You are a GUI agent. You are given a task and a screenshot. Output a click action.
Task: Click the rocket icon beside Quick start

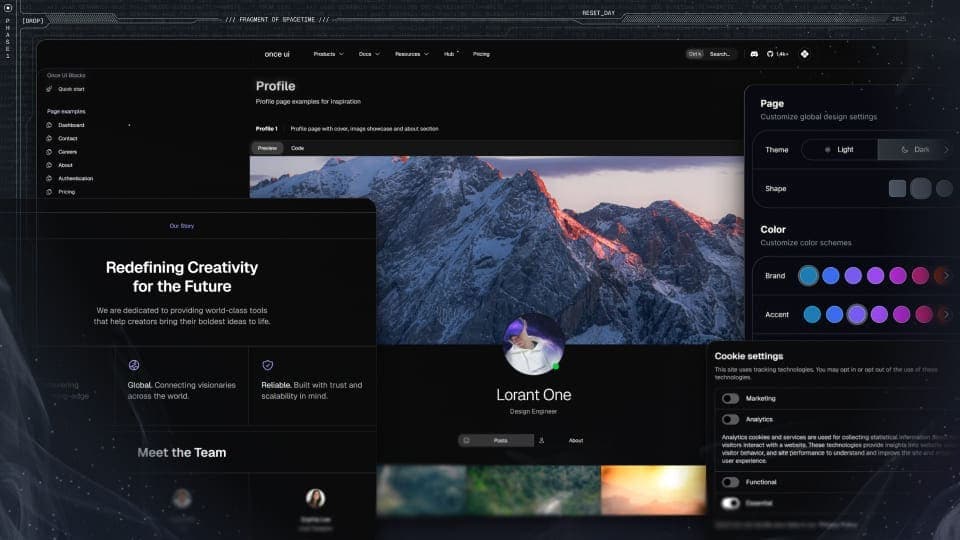[x=49, y=89]
